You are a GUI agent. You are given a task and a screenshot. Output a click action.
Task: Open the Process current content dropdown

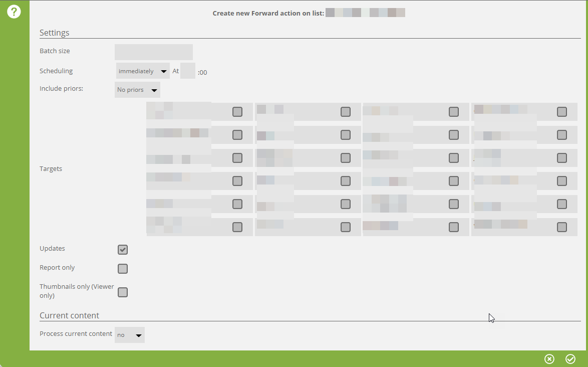130,335
